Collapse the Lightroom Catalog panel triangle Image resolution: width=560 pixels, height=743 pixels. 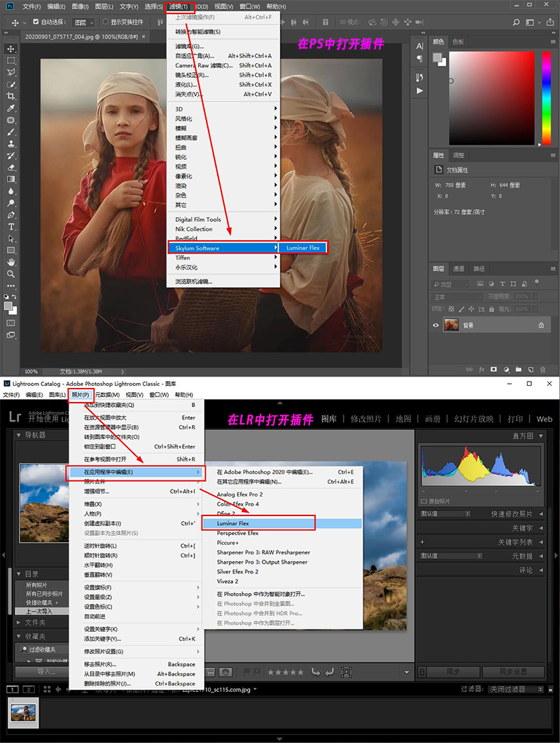pos(19,574)
